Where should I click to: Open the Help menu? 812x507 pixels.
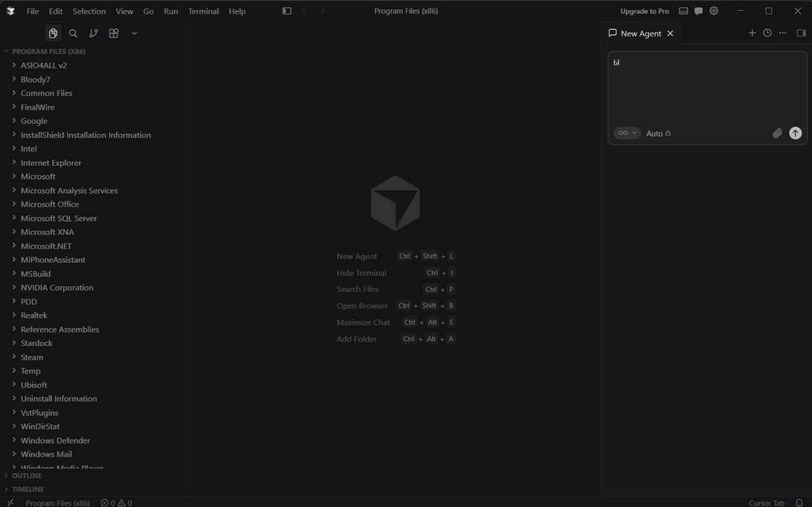pyautogui.click(x=237, y=11)
